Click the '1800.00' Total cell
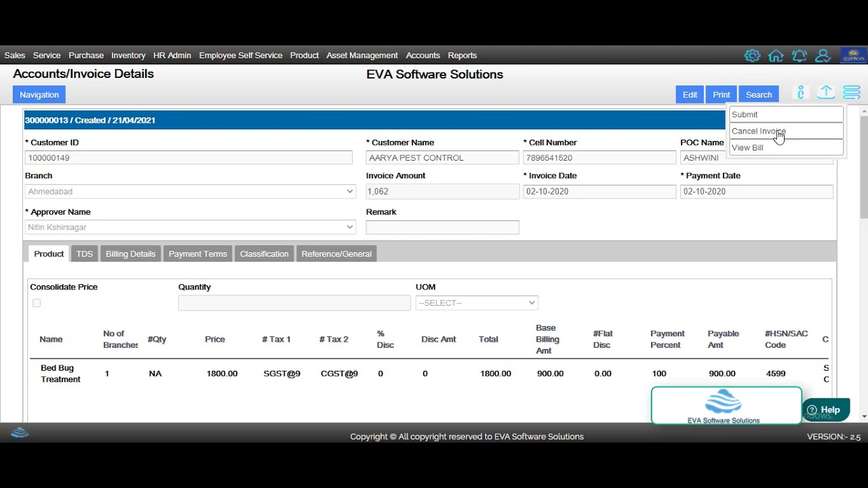The height and width of the screenshot is (488, 868). [496, 373]
